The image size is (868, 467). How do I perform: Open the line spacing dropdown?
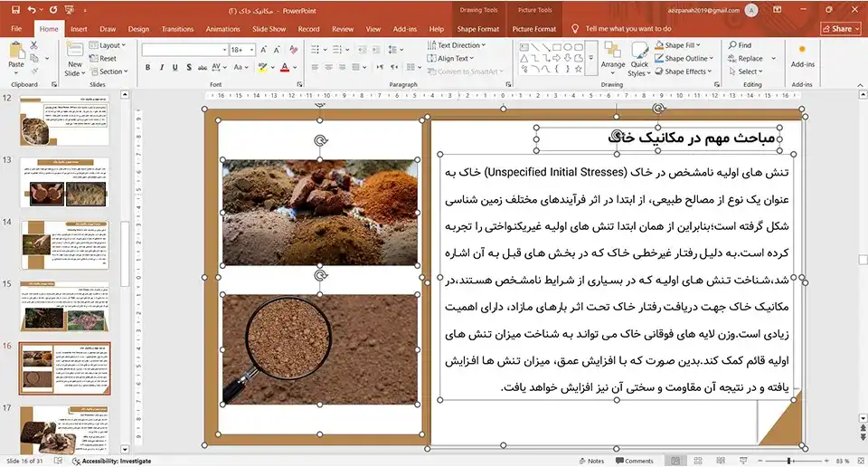coord(395,50)
